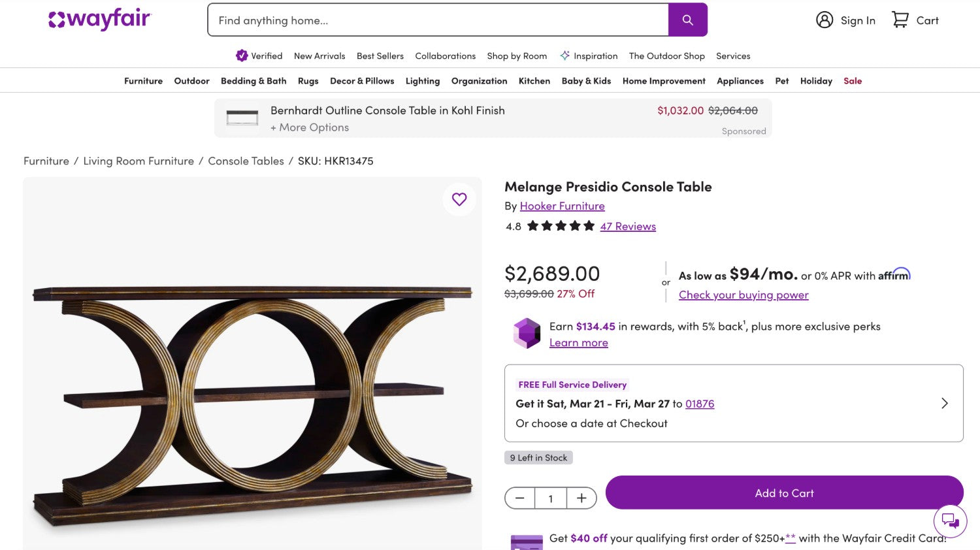Open the live chat bubble icon

click(950, 521)
